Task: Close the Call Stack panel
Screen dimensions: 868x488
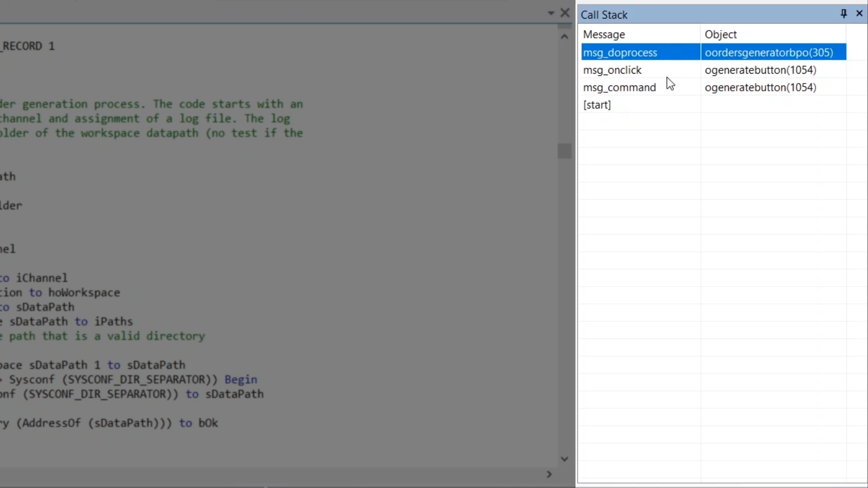Action: pyautogui.click(x=859, y=14)
